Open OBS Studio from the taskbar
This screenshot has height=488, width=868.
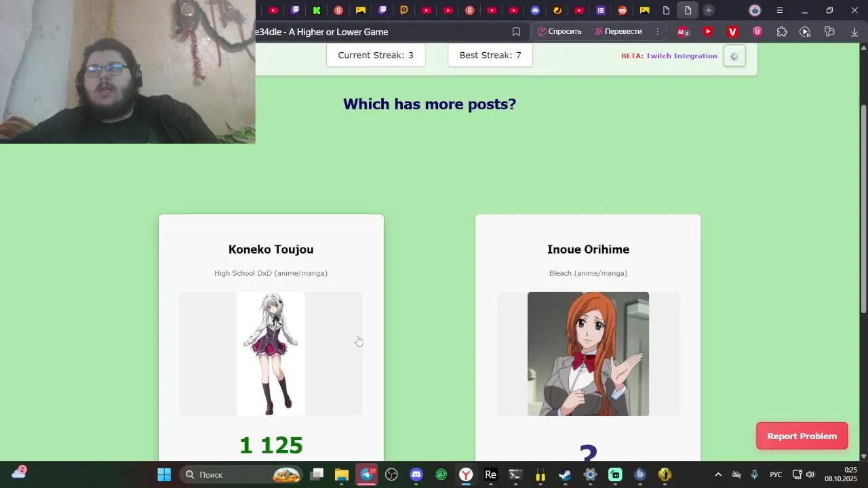pos(391,474)
